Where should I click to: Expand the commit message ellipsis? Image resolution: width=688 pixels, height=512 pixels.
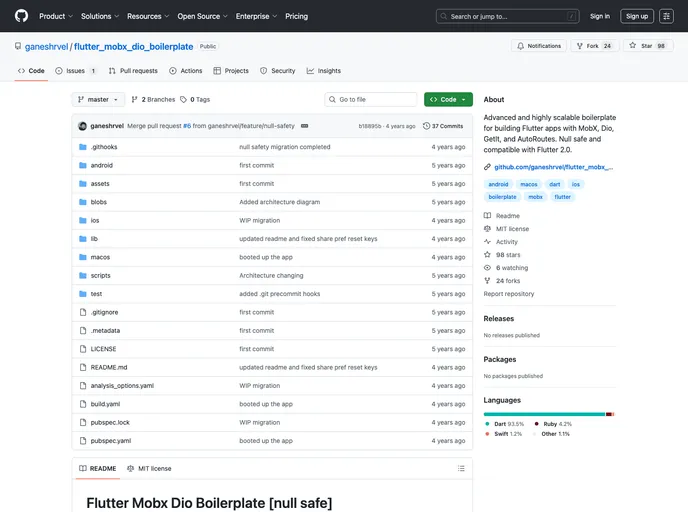[x=305, y=126]
